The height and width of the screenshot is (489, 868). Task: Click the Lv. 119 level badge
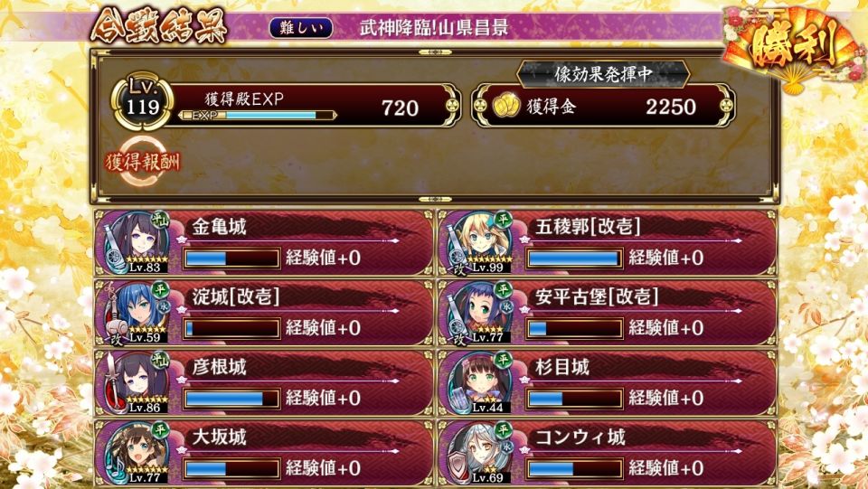click(x=142, y=100)
